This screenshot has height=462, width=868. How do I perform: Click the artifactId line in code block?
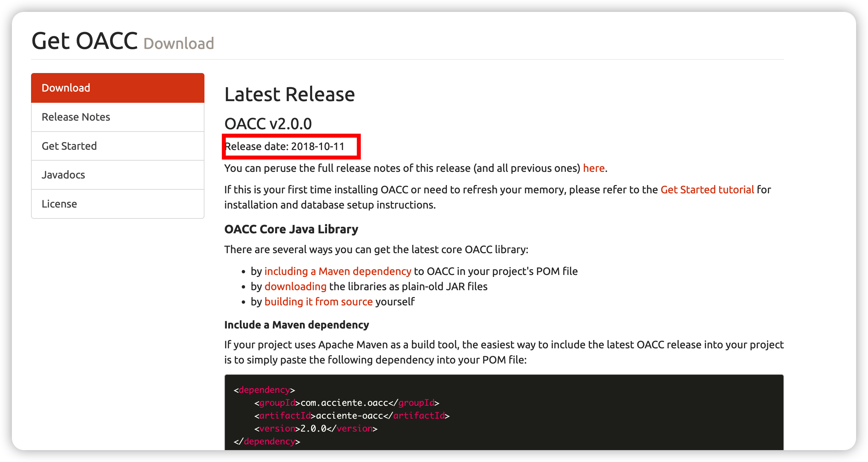click(352, 415)
